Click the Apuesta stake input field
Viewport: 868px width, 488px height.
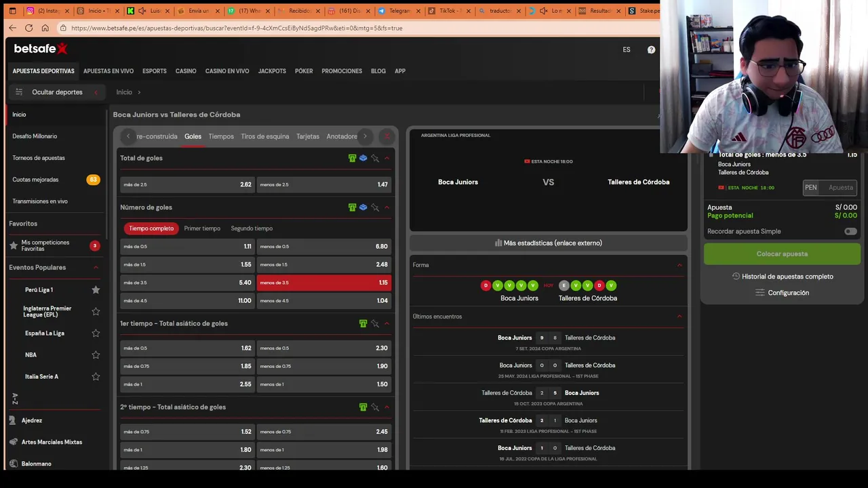841,188
